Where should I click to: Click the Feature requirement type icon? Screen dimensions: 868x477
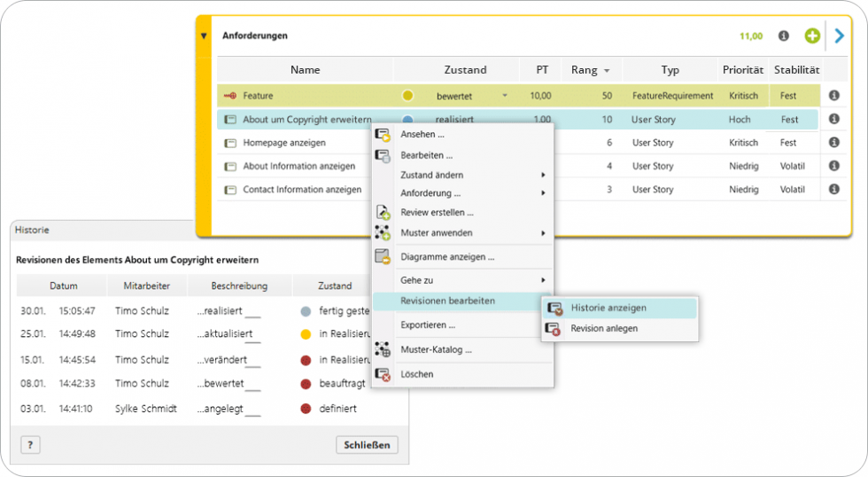pyautogui.click(x=229, y=96)
